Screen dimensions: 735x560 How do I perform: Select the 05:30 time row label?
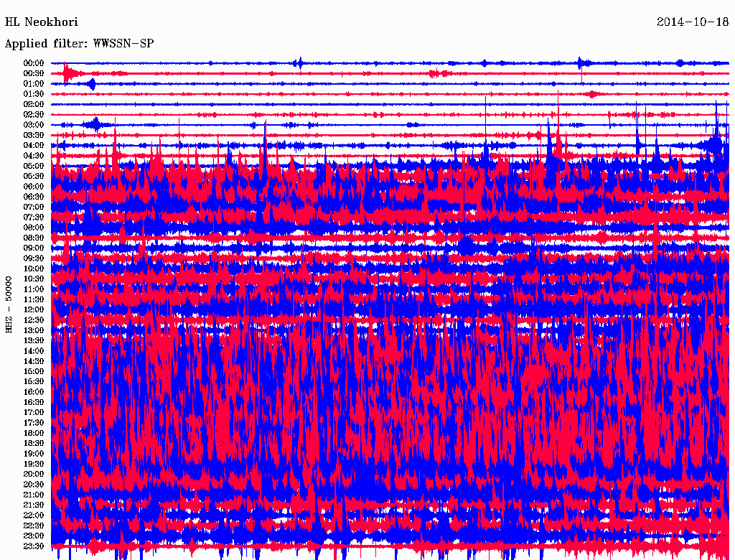34,177
